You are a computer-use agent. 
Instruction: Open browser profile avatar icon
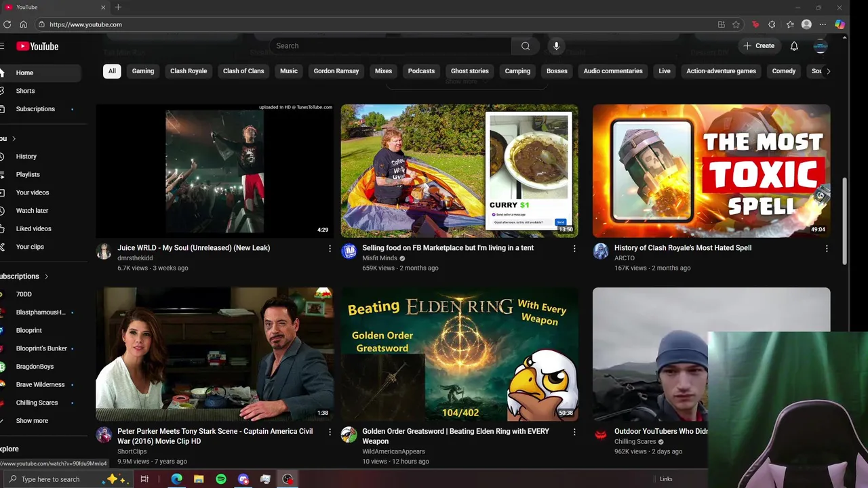pyautogui.click(x=806, y=24)
